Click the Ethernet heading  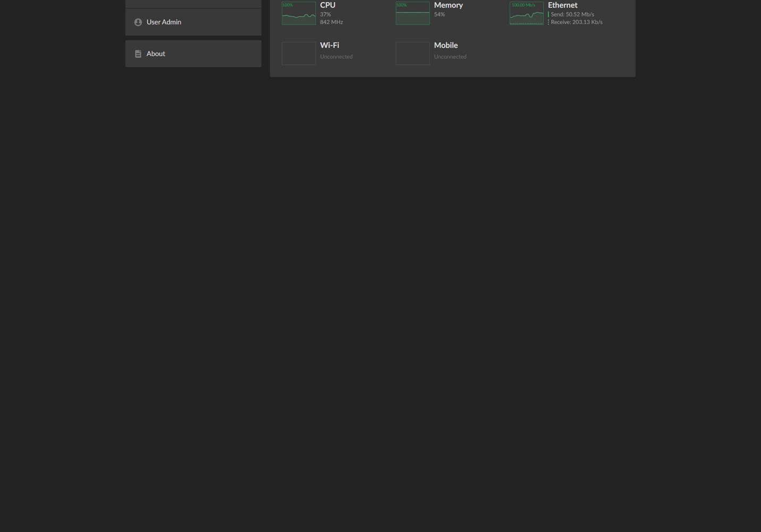(562, 5)
